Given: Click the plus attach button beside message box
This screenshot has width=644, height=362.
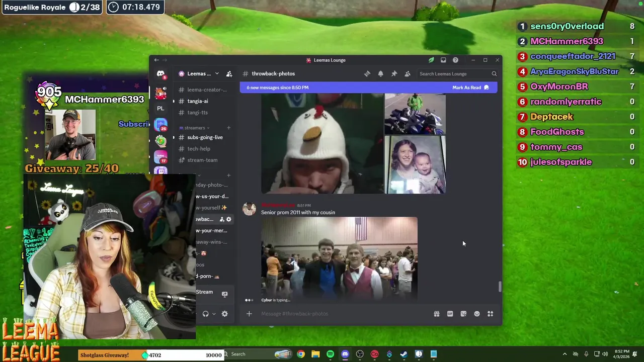Looking at the screenshot, I should (249, 314).
